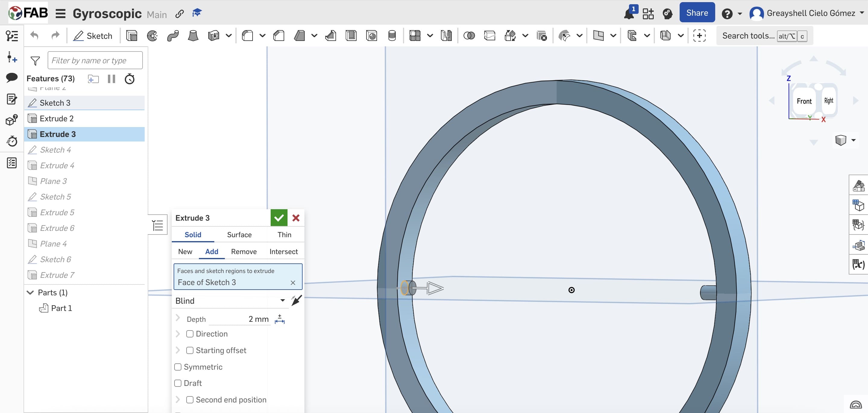Image resolution: width=868 pixels, height=413 pixels.
Task: Click the rollback bar pause icon
Action: point(111,79)
